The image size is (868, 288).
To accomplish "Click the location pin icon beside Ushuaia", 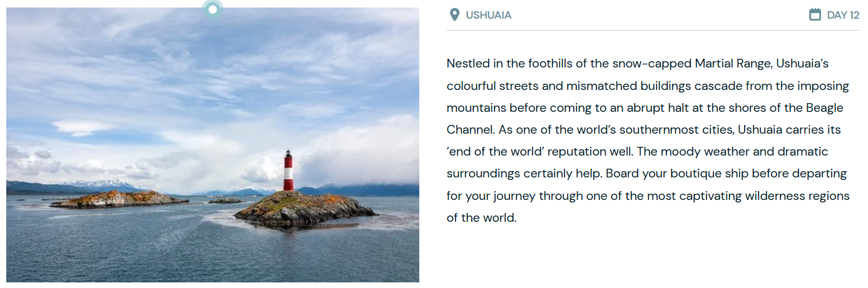I will point(454,15).
